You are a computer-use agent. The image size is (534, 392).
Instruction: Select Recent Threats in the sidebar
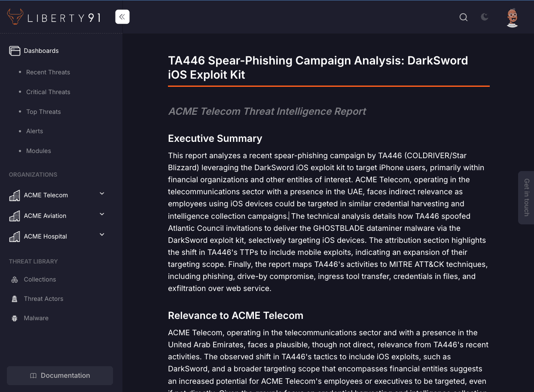point(48,72)
